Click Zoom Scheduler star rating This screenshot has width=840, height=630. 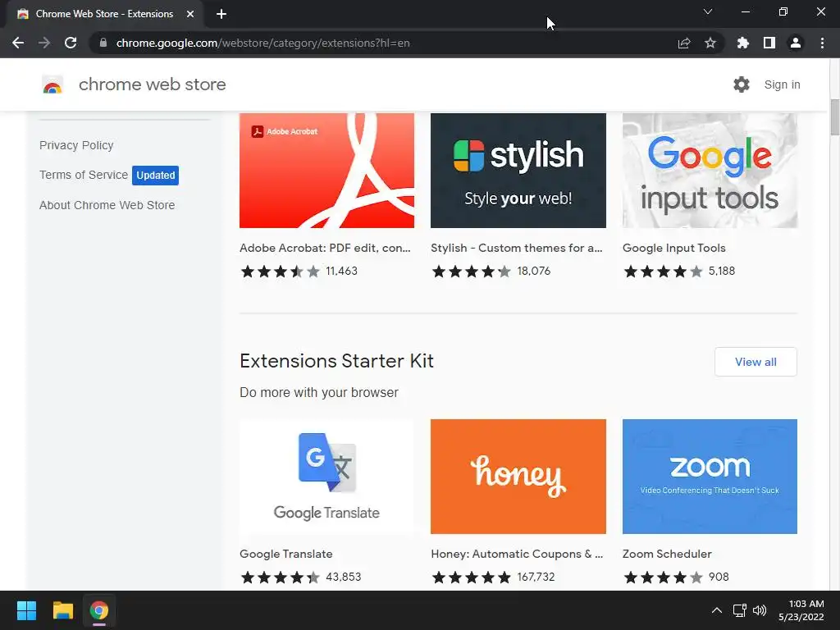pos(663,577)
